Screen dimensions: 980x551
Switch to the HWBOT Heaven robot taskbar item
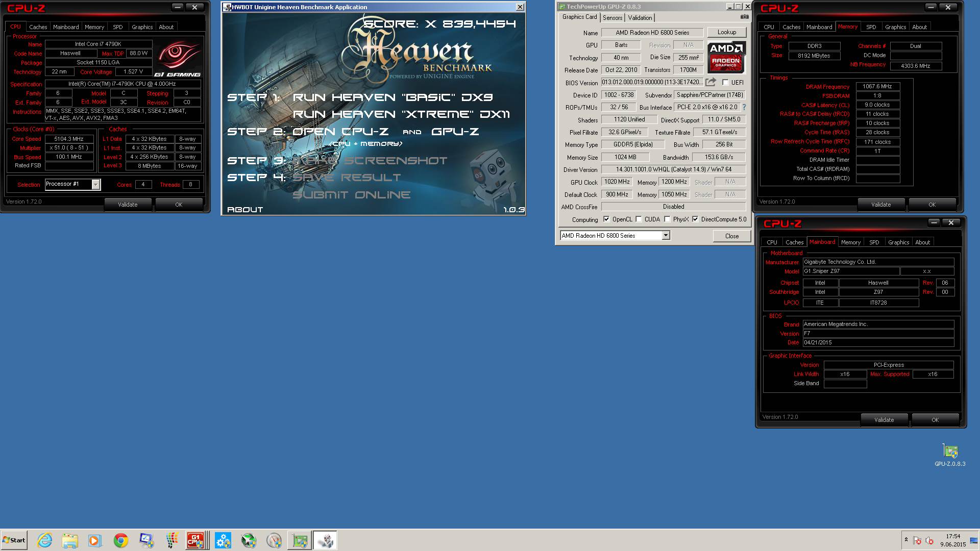pyautogui.click(x=325, y=540)
